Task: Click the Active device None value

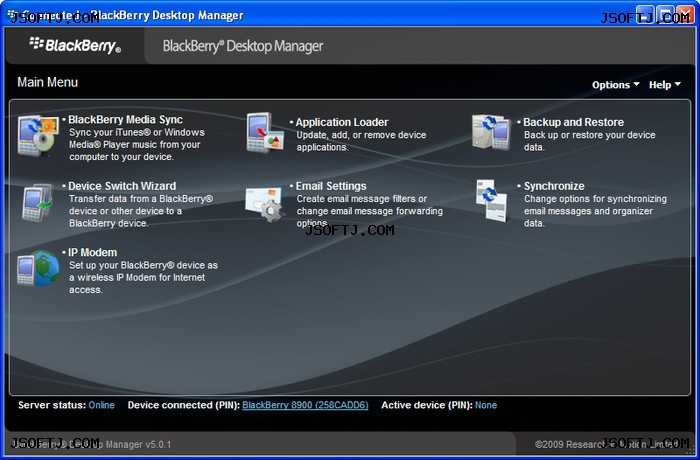Action: point(486,405)
